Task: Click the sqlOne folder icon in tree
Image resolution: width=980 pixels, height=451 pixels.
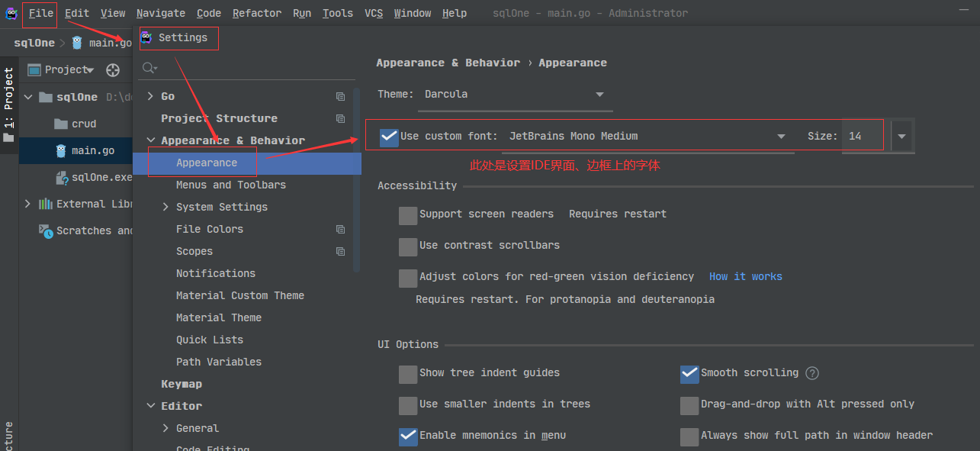Action: pyautogui.click(x=46, y=97)
